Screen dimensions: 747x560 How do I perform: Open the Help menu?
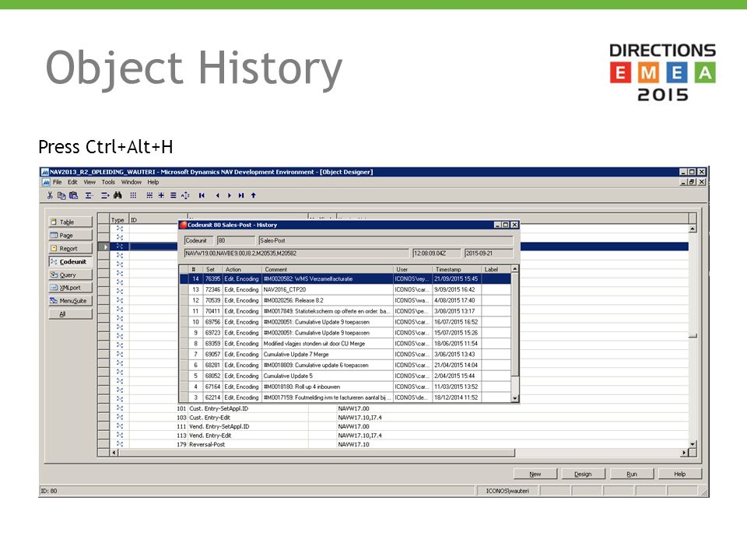(x=153, y=182)
